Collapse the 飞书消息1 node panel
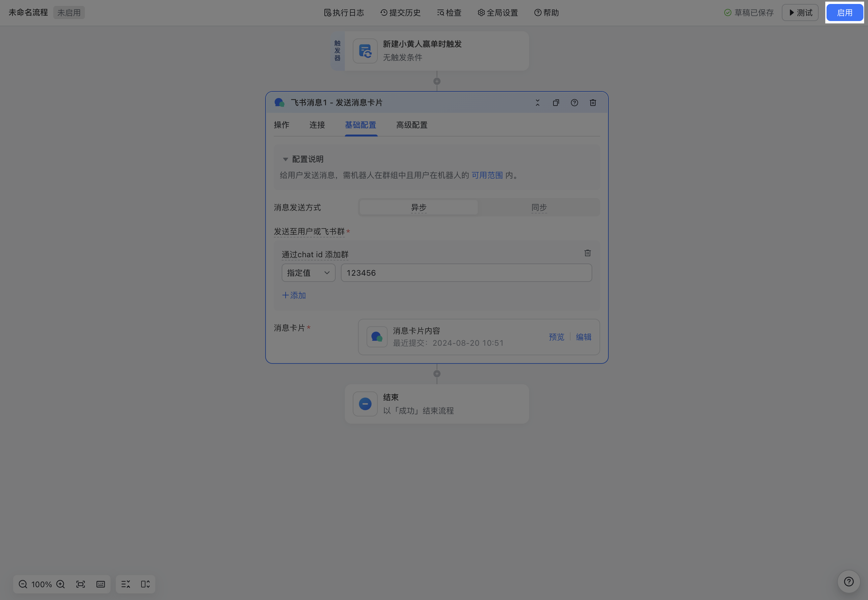Screen dimensions: 868x600 [x=537, y=103]
